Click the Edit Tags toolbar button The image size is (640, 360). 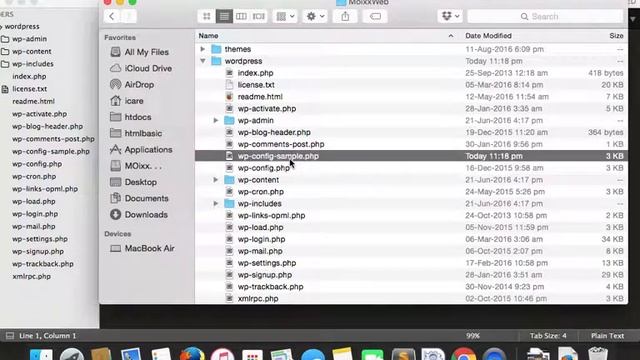tap(375, 16)
